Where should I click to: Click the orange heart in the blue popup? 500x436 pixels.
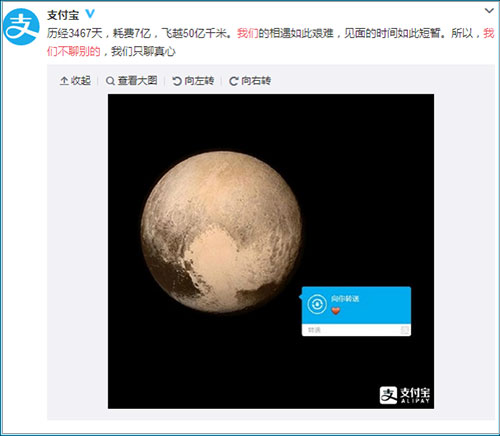(x=336, y=310)
